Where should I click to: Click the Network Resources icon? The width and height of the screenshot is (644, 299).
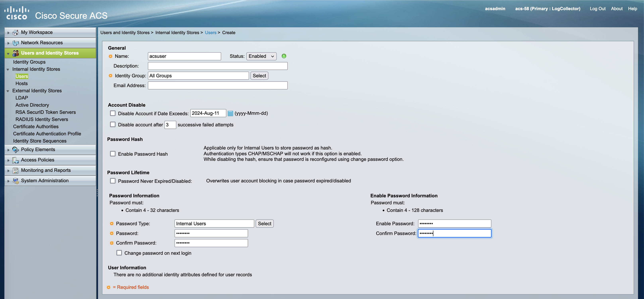point(16,43)
